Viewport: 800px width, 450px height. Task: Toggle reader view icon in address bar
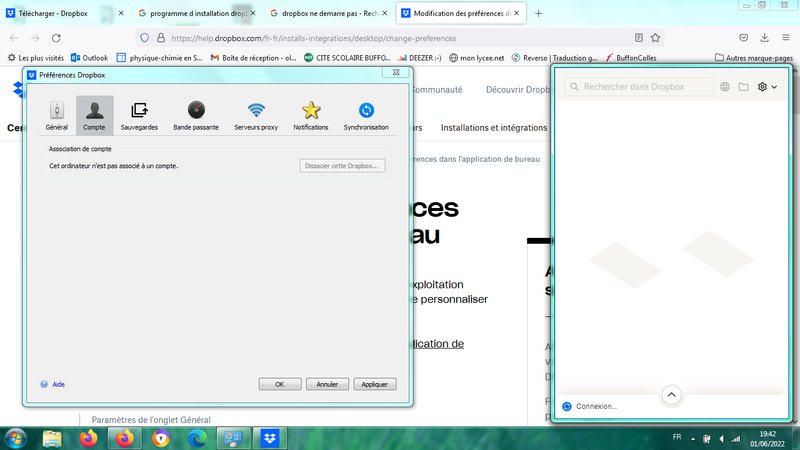[x=638, y=37]
